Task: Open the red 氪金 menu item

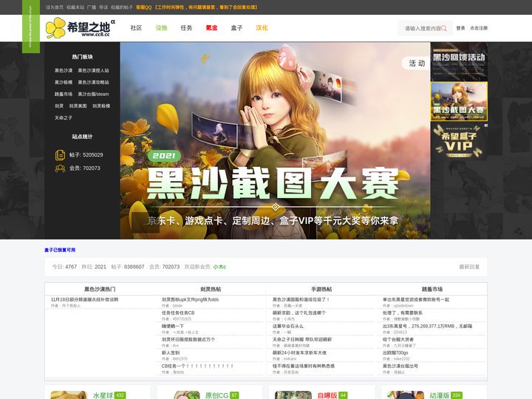Action: pos(211,28)
